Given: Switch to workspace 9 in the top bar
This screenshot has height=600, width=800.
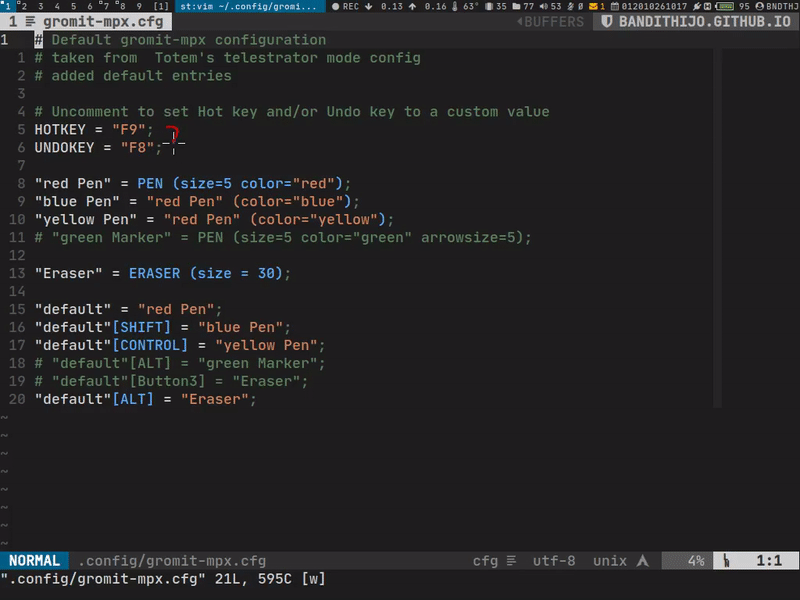Looking at the screenshot, I should pos(139,6).
